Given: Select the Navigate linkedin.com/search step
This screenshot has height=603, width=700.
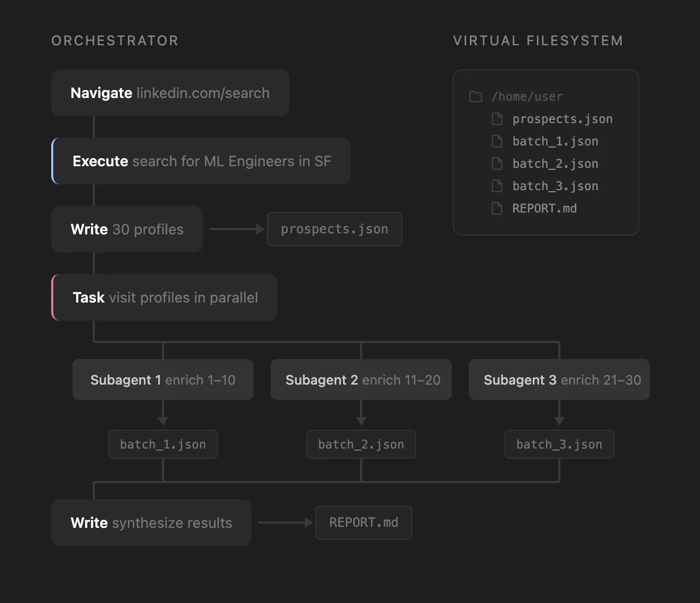Looking at the screenshot, I should point(170,93).
